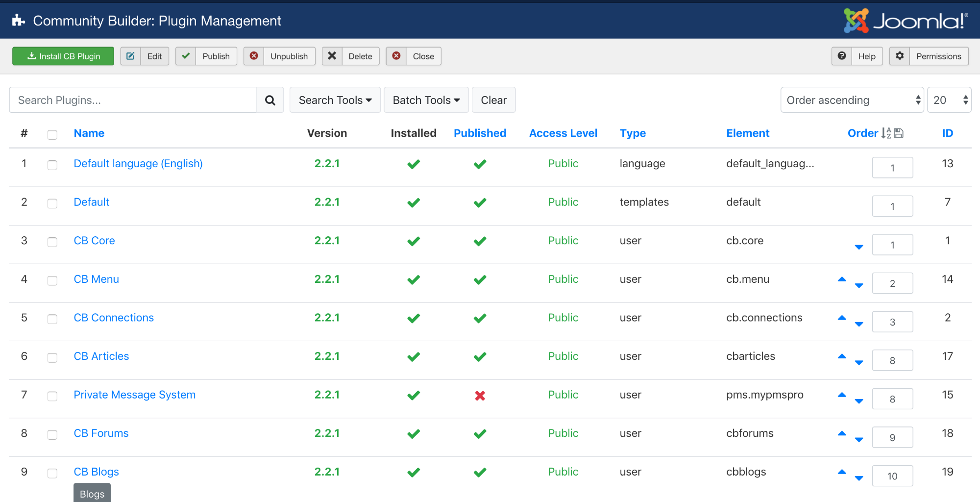980x502 pixels.
Task: Click the order field for CB Forums
Action: point(892,437)
